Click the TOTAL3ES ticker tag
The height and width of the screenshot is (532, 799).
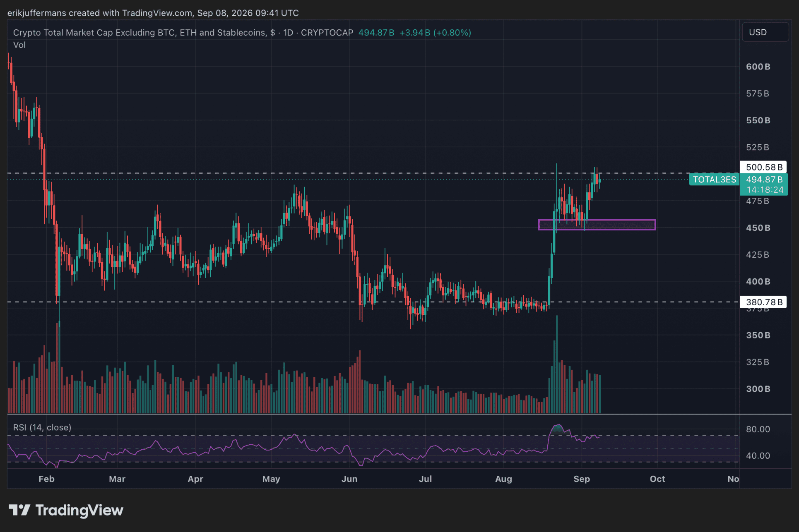point(715,180)
